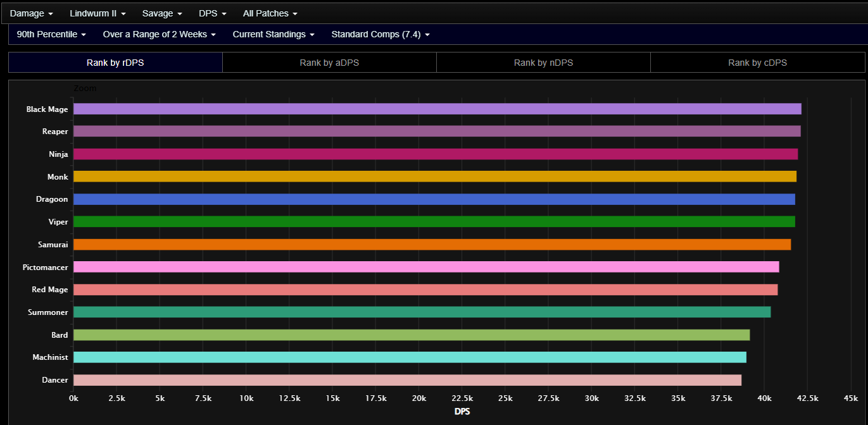
Task: Click the Dancer pale pink bar
Action: [407, 380]
